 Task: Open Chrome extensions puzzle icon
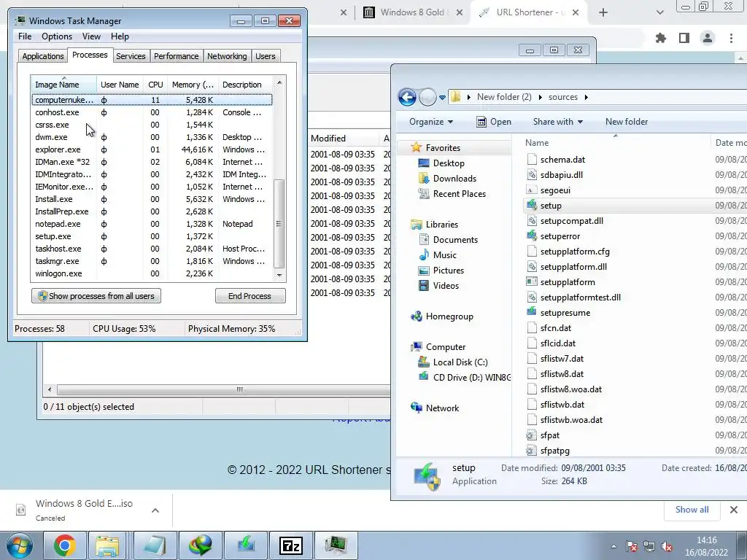click(x=661, y=38)
